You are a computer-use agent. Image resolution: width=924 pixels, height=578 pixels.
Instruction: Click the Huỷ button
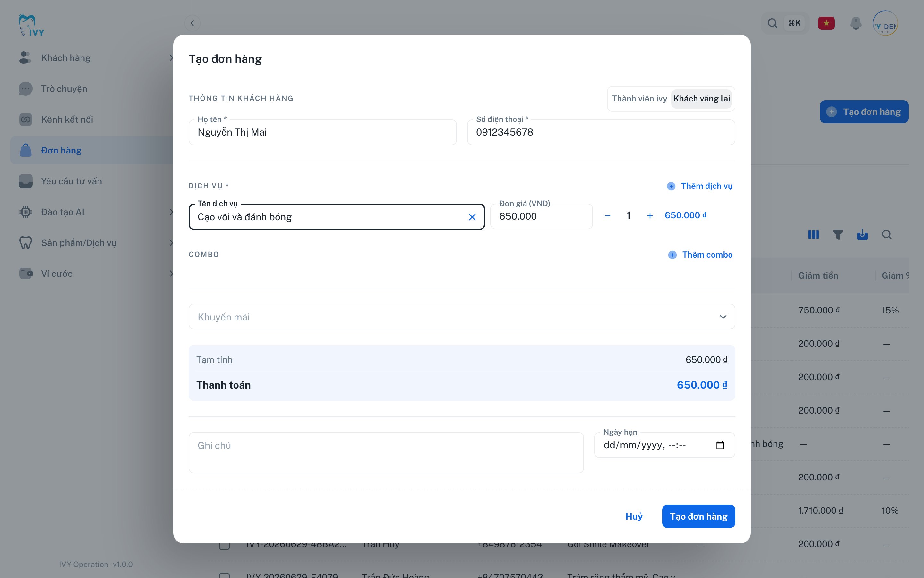[x=634, y=516]
